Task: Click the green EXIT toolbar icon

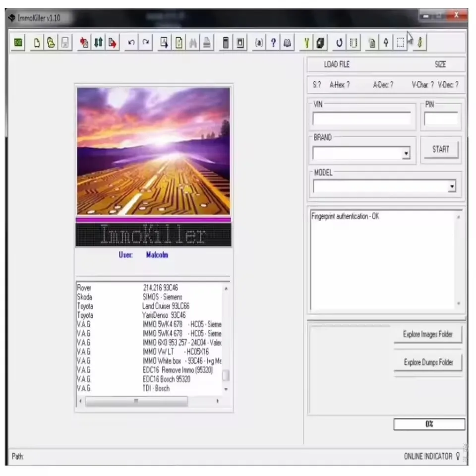Action: click(18, 43)
